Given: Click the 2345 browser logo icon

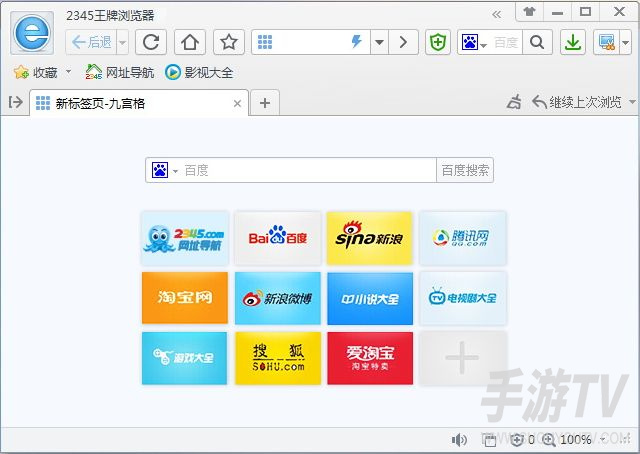Looking at the screenshot, I should 32,33.
